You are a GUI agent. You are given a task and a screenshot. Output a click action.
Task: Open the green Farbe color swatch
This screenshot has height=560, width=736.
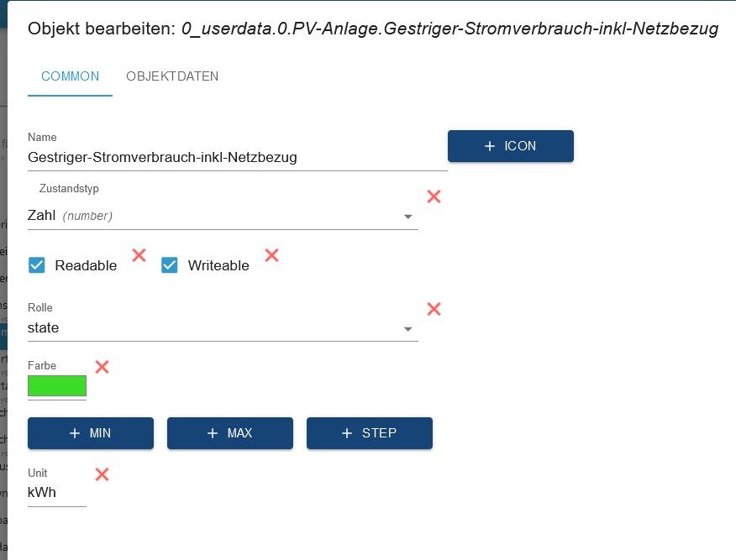[x=57, y=386]
